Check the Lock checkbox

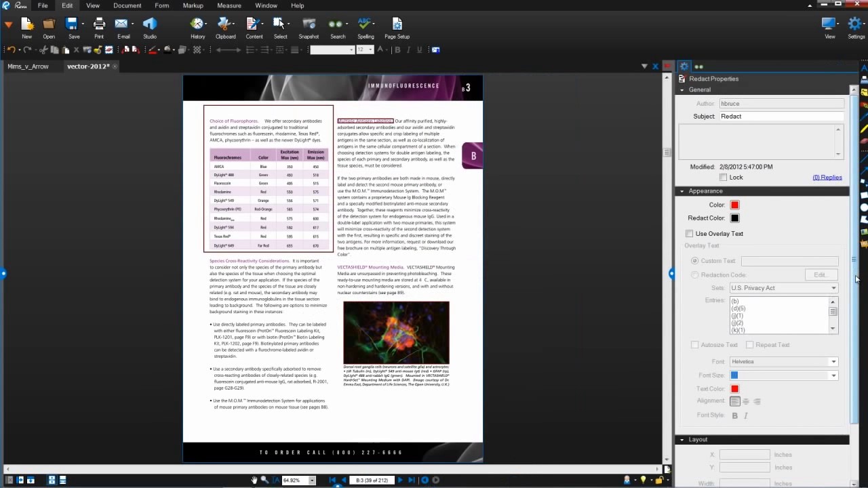(x=723, y=178)
